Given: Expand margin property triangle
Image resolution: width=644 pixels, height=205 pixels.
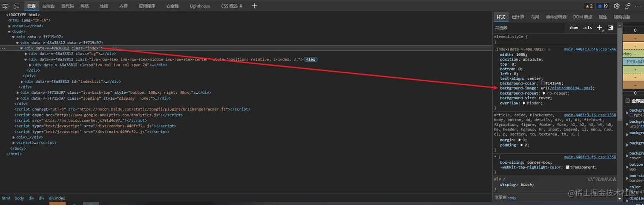Looking at the screenshot, I should point(520,140).
